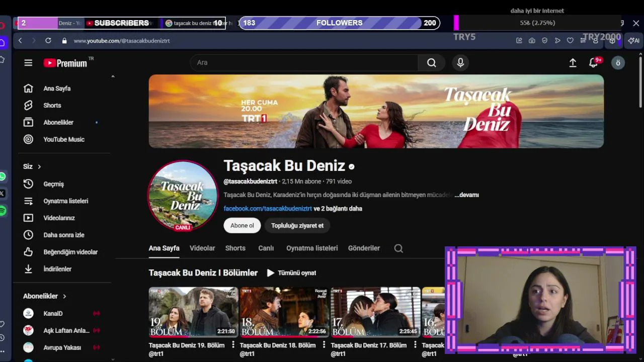Open the 've 2 bağlantı daha' links
The height and width of the screenshot is (362, 644).
[x=338, y=209]
